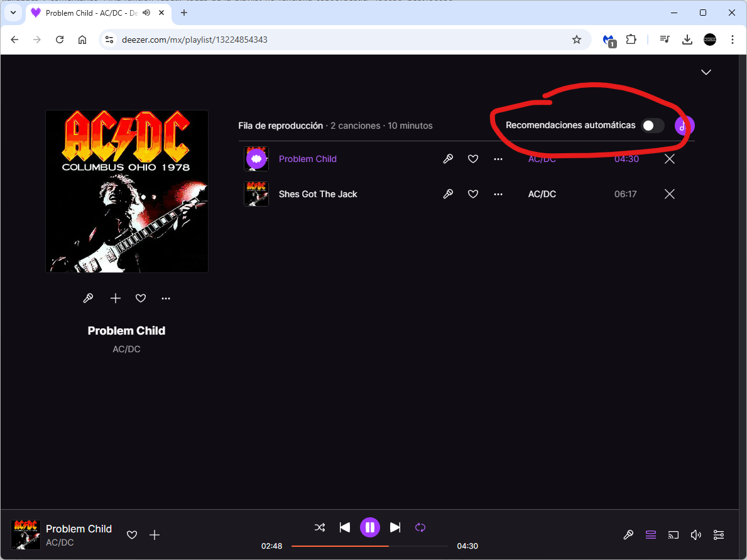
Task: Click the small album art in the player bar
Action: click(26, 535)
